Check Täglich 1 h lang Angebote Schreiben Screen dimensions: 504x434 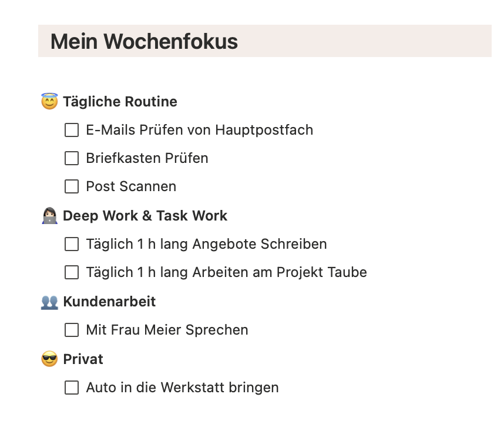click(71, 244)
